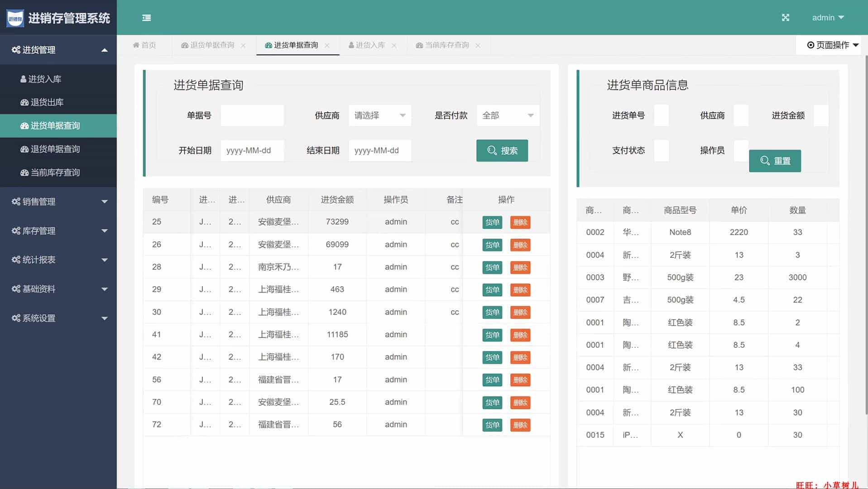Screen dimensions: 868x489
Task: View 货单 for order number 25
Action: [x=492, y=222]
